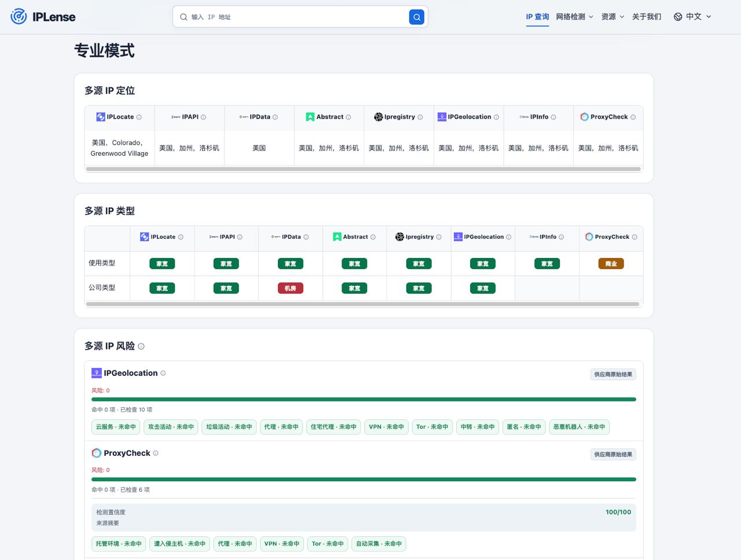Screen dimensions: 741x560
Task: Click the red 机房 badge under IPData
Action: (x=291, y=288)
